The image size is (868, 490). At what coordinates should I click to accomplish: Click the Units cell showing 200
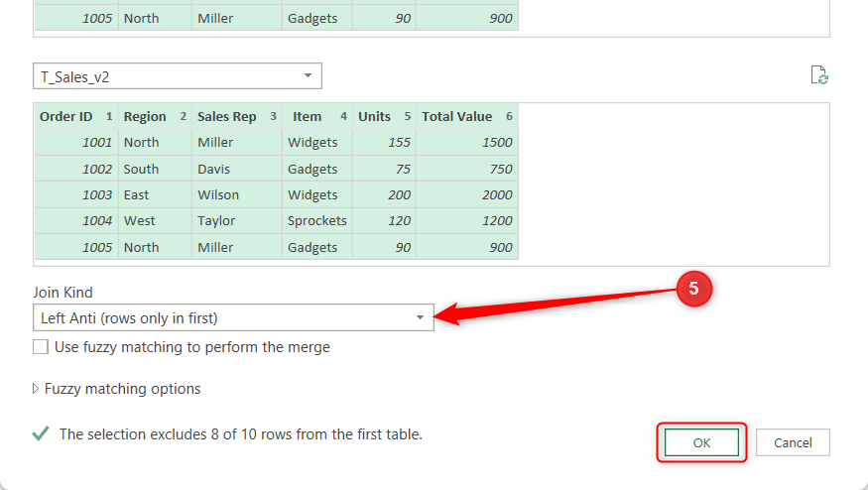(384, 194)
